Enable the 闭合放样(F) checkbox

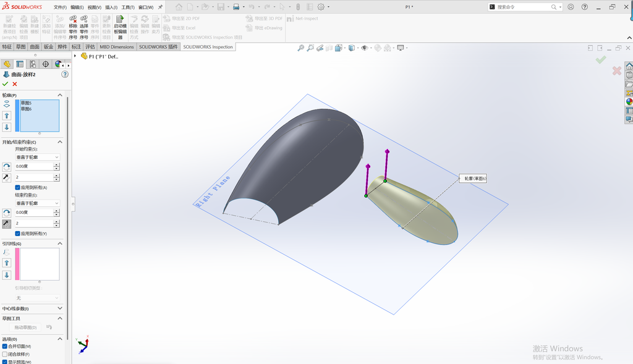[5, 354]
